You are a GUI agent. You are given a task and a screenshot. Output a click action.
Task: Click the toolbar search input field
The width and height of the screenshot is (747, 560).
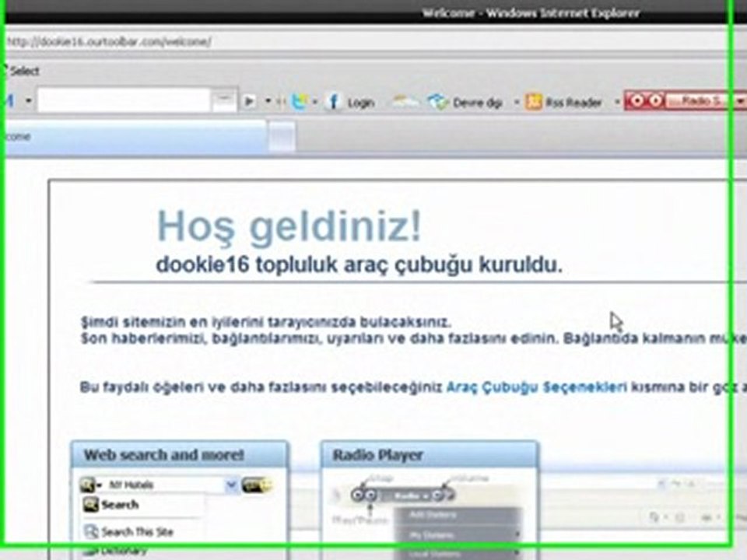124,100
